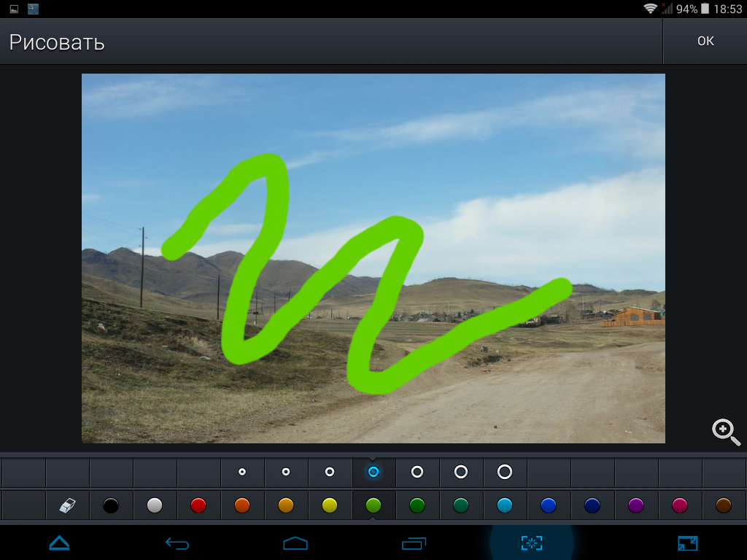Tap the second notification thumbnail icon
747x560 pixels.
coord(33,9)
